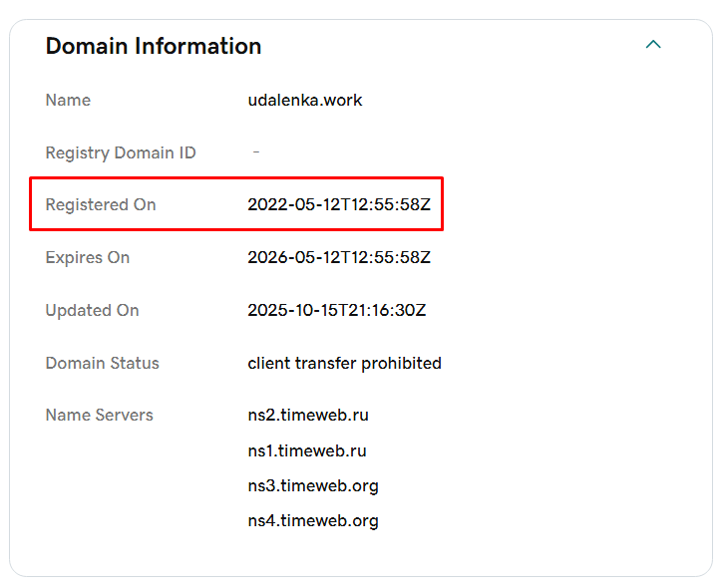723x588 pixels.
Task: Click the Name Servers label
Action: [100, 415]
